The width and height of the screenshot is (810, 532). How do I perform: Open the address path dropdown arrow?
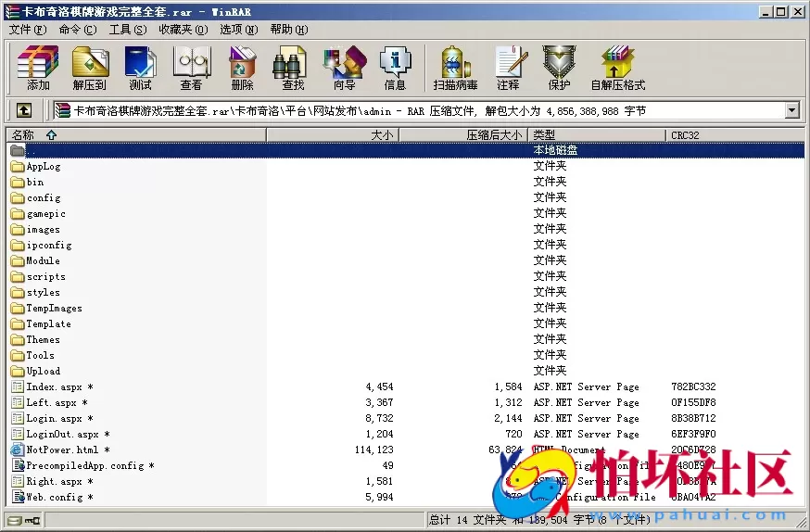(x=791, y=110)
